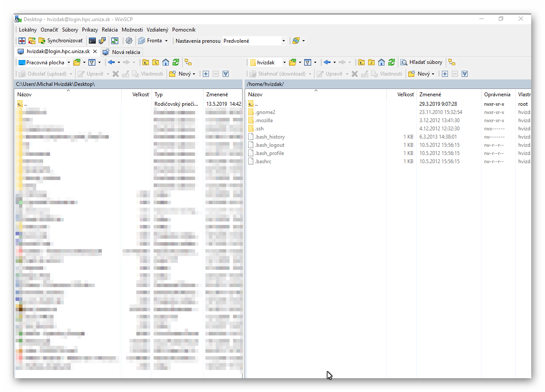Image resolution: width=545 pixels, height=392 pixels.
Task: Click remote panel select files plus icon
Action: tap(445, 74)
